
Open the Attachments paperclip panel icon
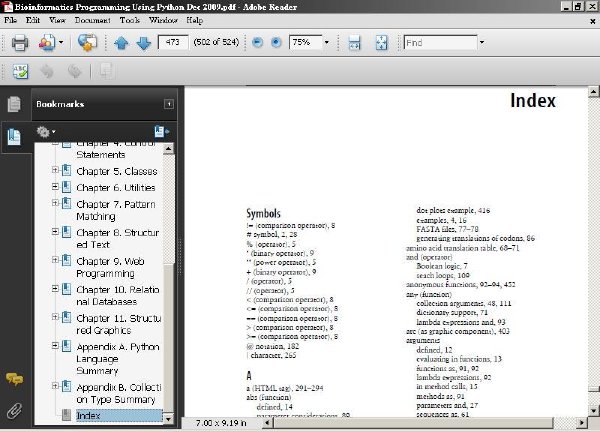(x=14, y=411)
